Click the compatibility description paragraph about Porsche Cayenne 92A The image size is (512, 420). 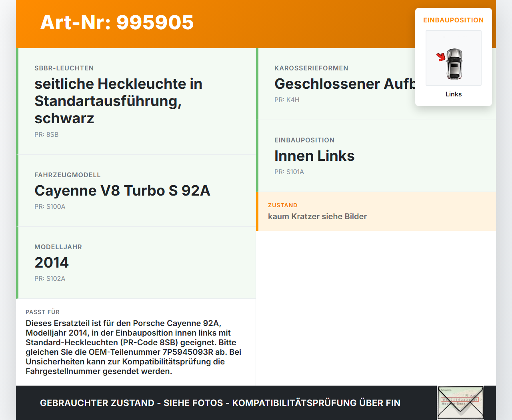[x=134, y=347]
